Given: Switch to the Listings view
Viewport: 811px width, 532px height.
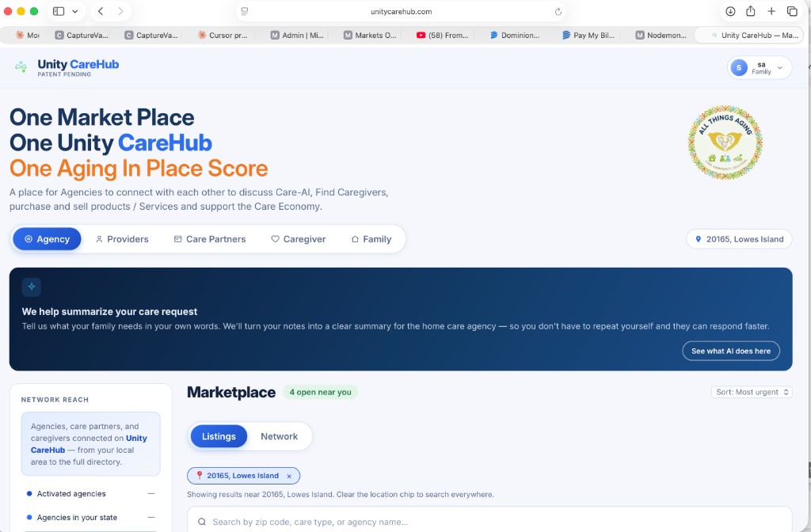Looking at the screenshot, I should click(x=219, y=436).
